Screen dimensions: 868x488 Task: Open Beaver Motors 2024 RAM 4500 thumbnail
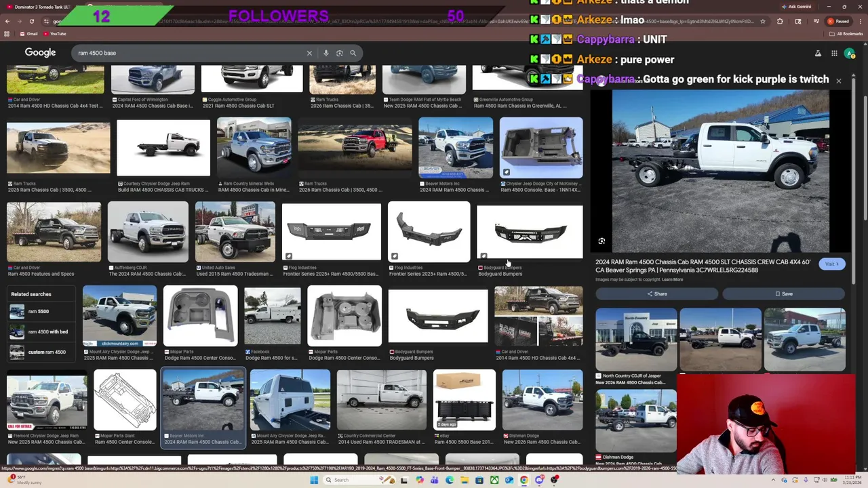coord(203,400)
